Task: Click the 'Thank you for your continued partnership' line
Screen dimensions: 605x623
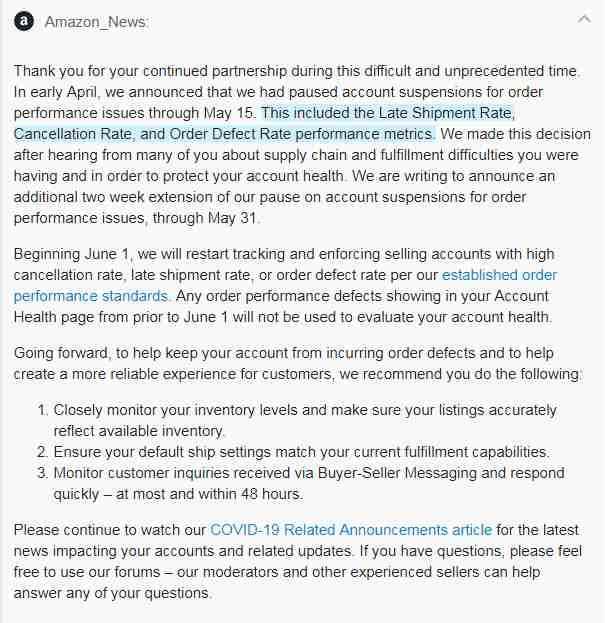Action: point(297,71)
